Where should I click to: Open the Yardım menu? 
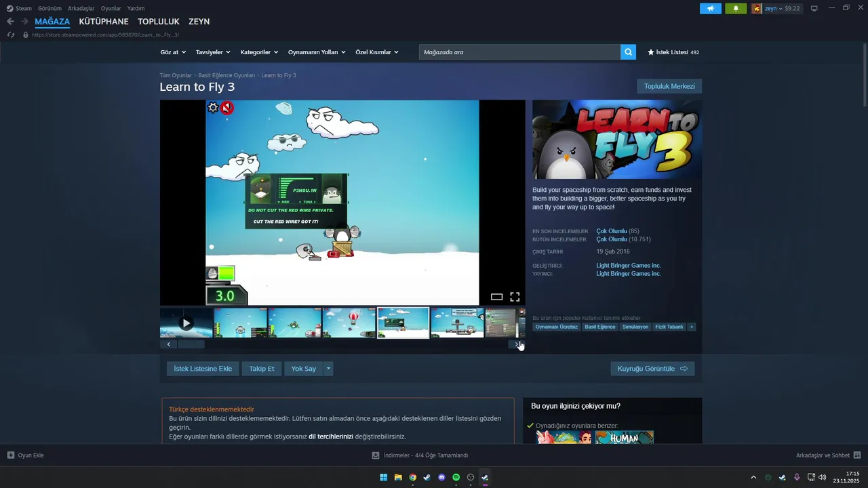[136, 8]
